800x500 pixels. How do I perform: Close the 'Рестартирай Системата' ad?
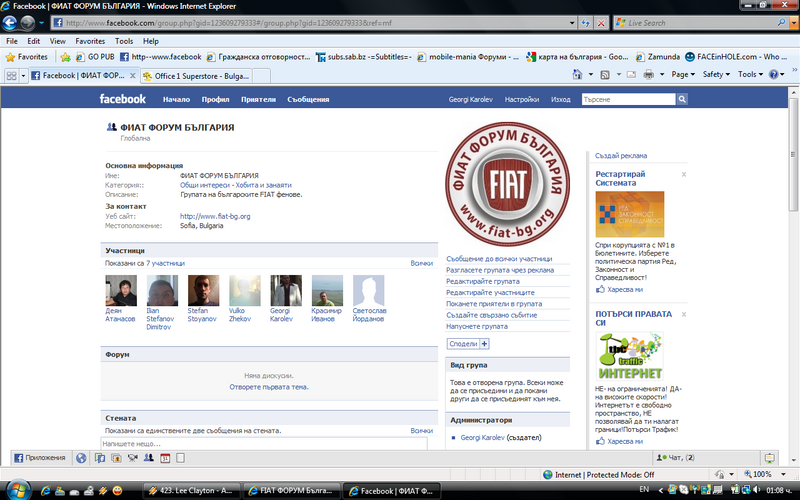(684, 174)
